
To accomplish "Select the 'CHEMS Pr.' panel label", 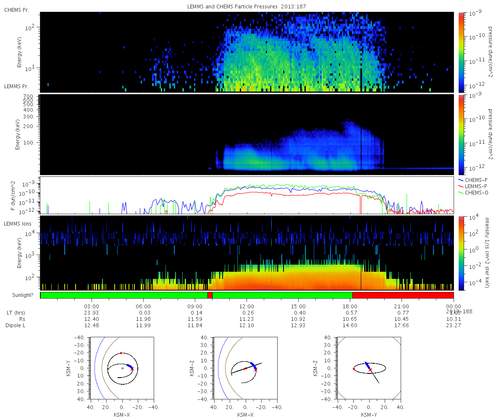I will (x=16, y=10).
